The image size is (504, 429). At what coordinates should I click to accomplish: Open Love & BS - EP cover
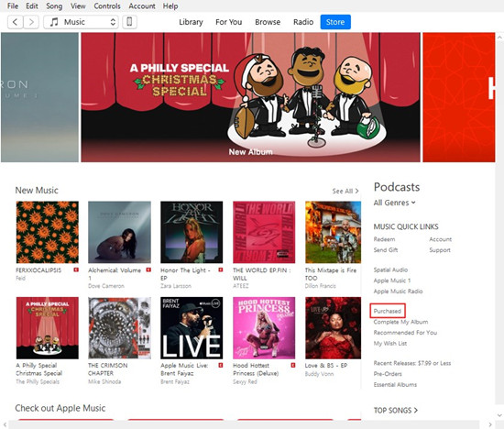coord(333,327)
